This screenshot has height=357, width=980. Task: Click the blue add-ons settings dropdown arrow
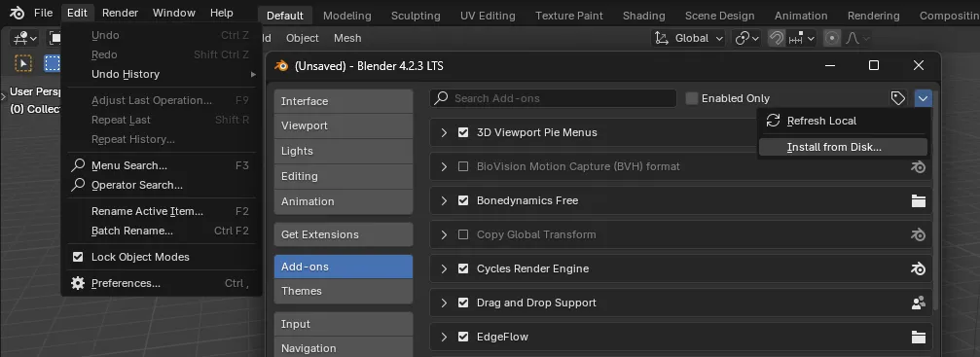924,98
